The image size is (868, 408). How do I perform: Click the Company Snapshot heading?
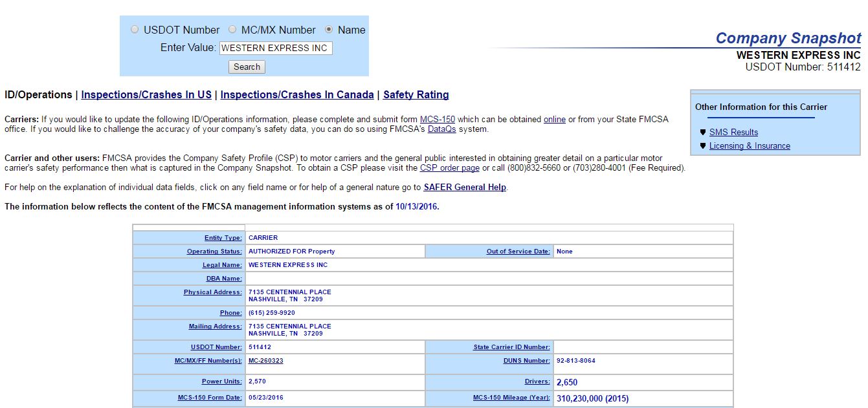[788, 38]
